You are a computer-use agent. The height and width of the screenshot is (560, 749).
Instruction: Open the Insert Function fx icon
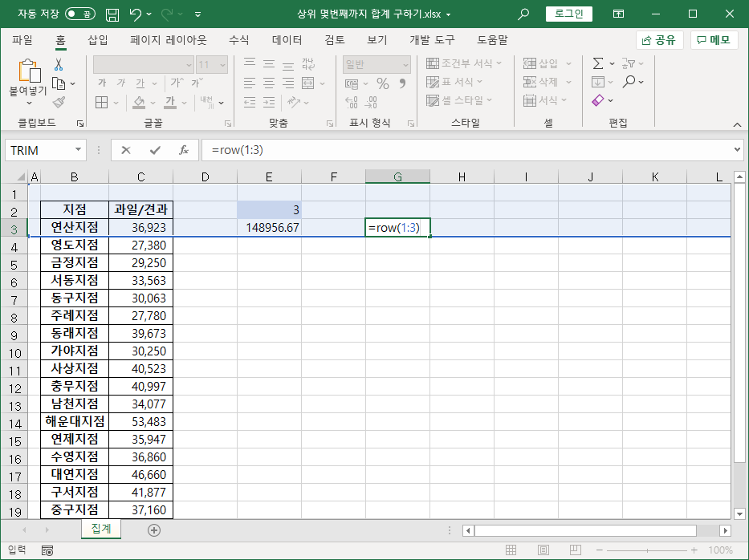pyautogui.click(x=183, y=150)
